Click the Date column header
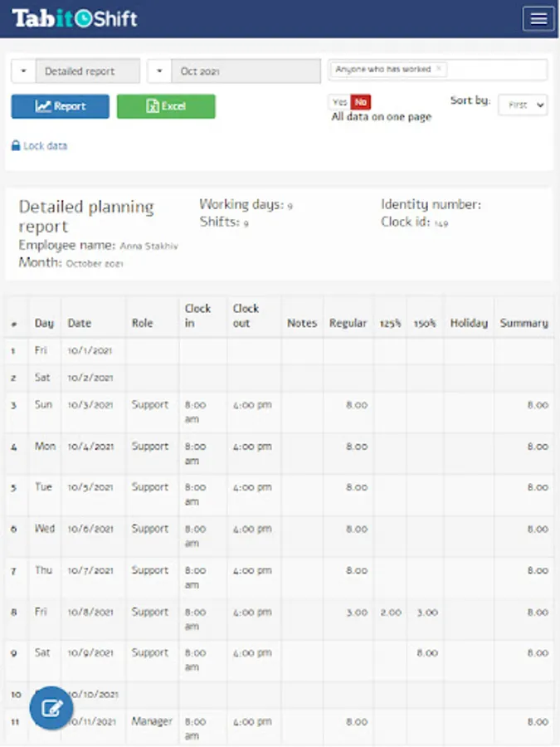This screenshot has height=747, width=560. (x=79, y=323)
